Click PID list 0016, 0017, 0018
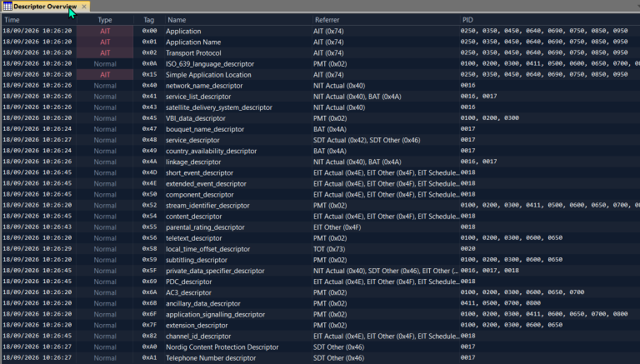This screenshot has height=364, width=640. coord(490,271)
